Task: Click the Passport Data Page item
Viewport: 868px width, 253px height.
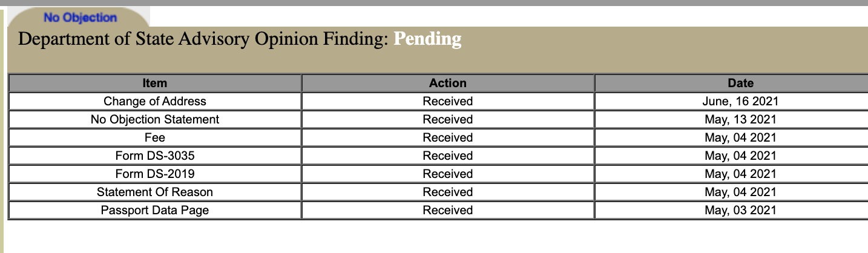Action: point(155,210)
